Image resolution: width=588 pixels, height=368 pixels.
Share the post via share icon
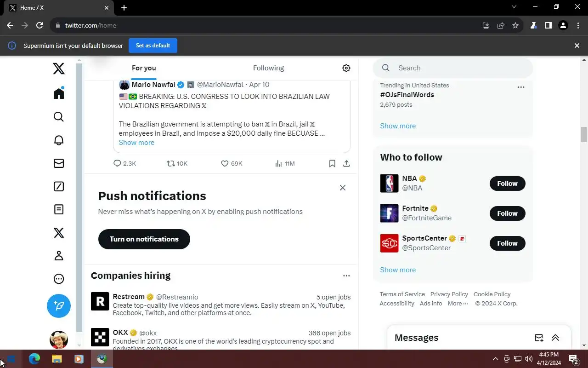[x=346, y=163]
